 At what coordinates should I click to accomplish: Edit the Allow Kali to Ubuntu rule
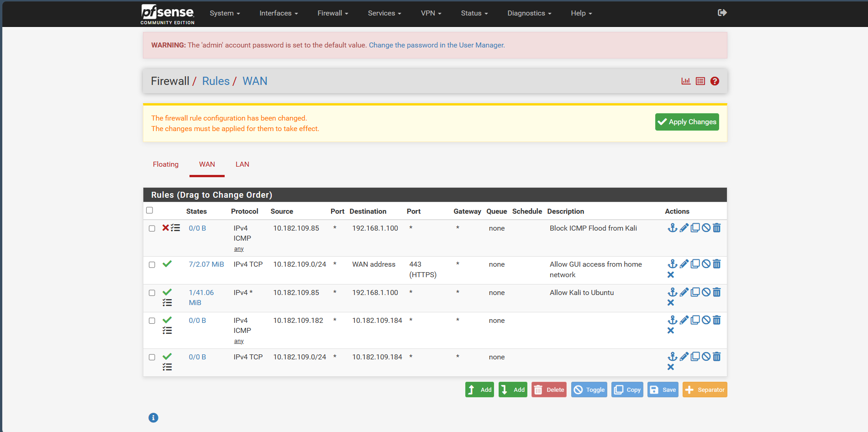684,292
